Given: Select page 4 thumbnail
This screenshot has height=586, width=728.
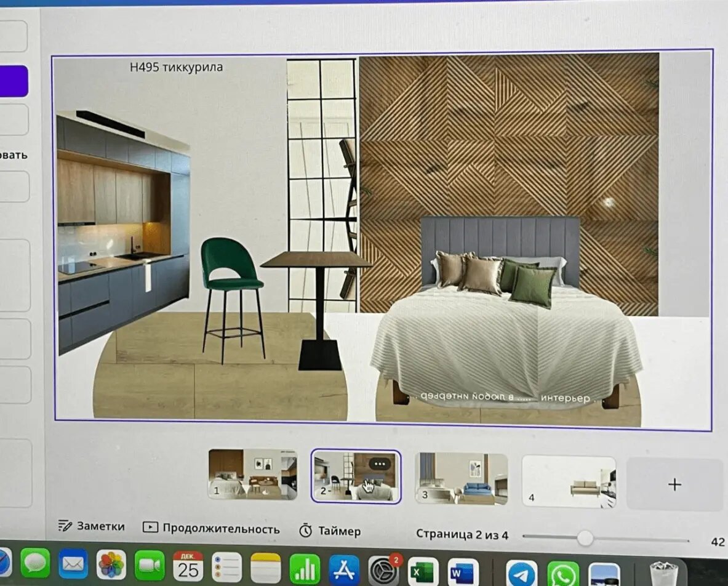Looking at the screenshot, I should pos(569,481).
